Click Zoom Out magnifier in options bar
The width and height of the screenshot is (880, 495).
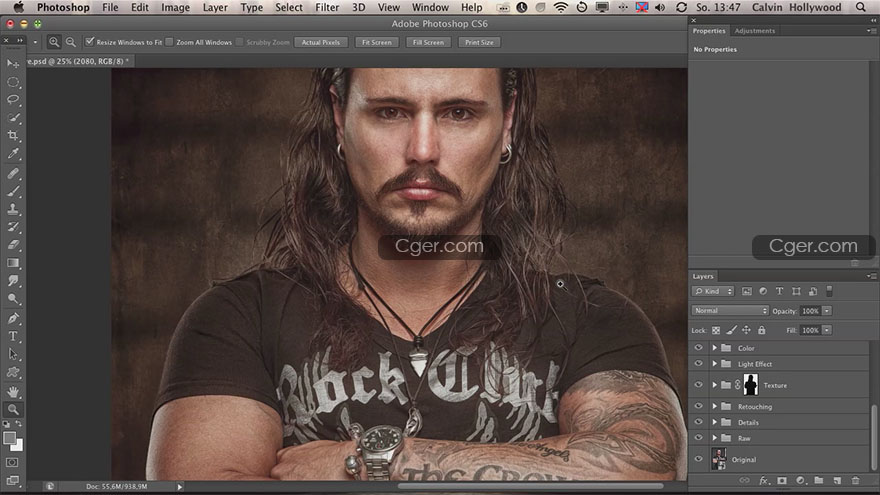[71, 42]
